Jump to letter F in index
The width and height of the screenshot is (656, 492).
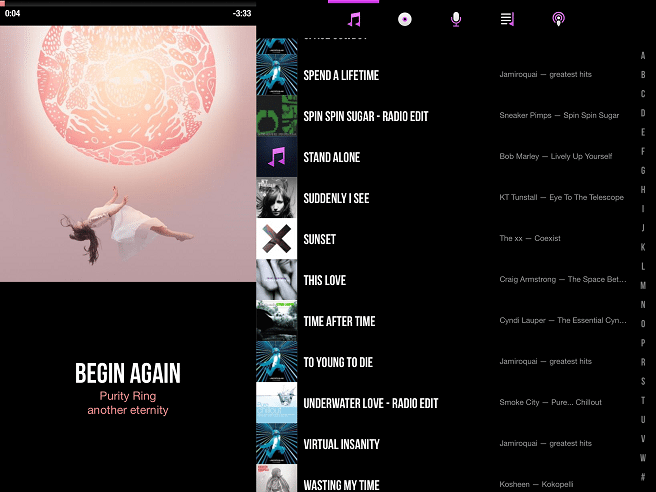(643, 151)
